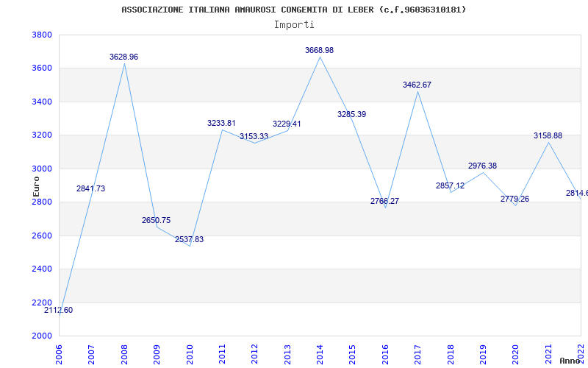Select the 3668.98 peak value label
Viewport: 588px width, 368px height.
pos(319,50)
